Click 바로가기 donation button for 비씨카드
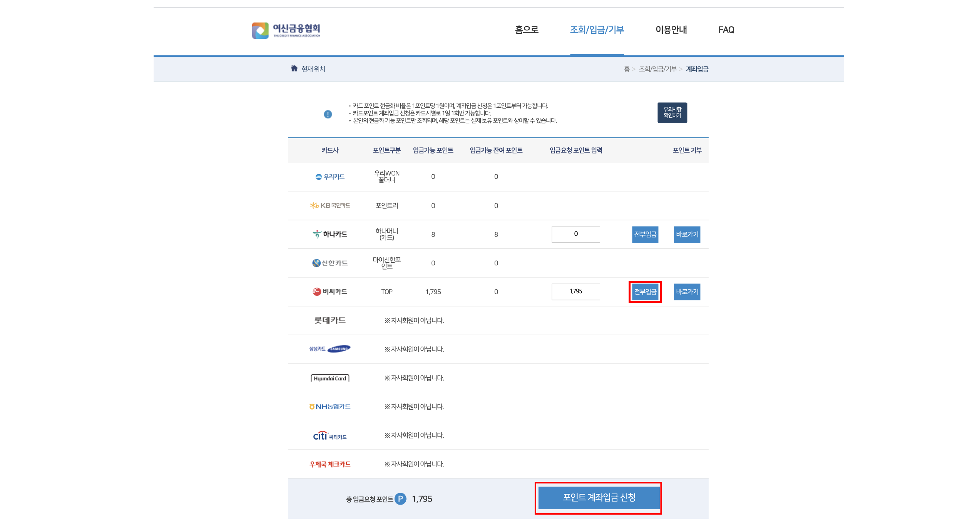Image resolution: width=980 pixels, height=525 pixels. point(687,292)
